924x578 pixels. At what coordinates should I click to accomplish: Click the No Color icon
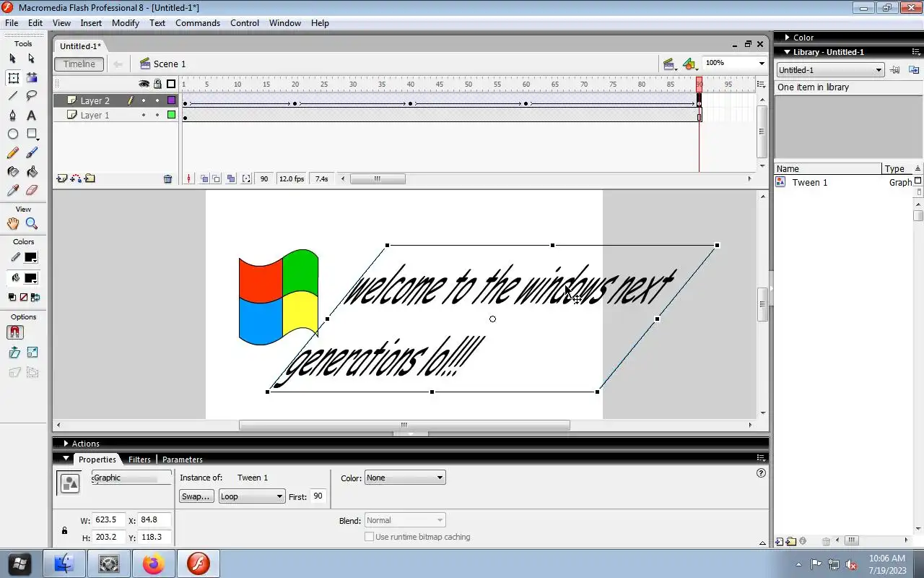coord(23,297)
